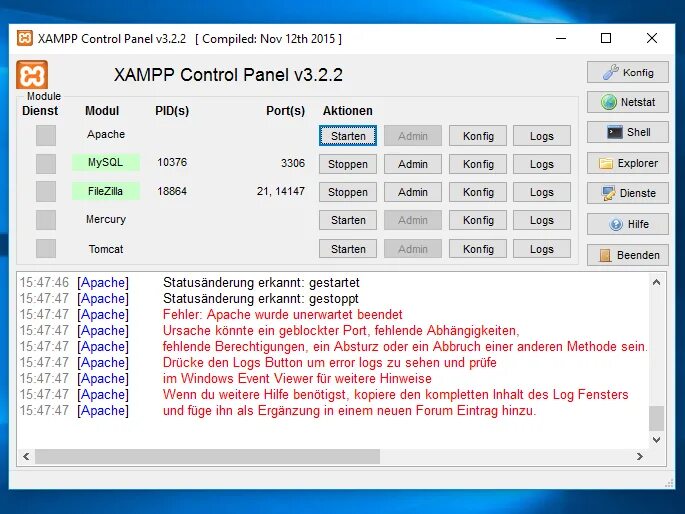Open FileZilla Logs menu
This screenshot has width=685, height=514.
pyautogui.click(x=542, y=192)
